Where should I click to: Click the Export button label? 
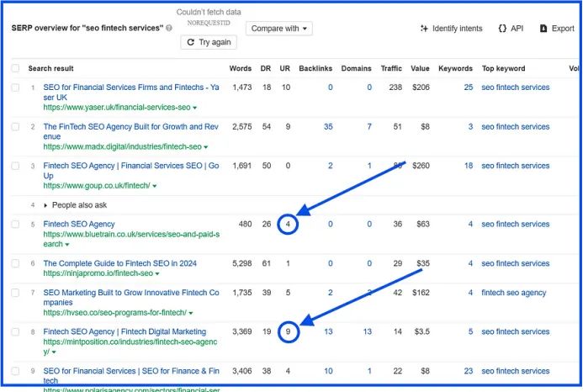click(x=563, y=29)
